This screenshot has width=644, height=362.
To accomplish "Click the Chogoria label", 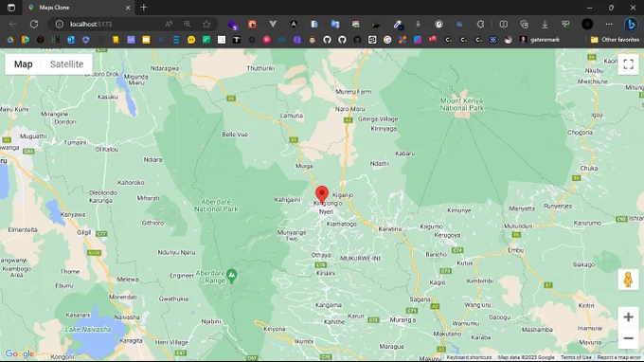I will pos(580,133).
